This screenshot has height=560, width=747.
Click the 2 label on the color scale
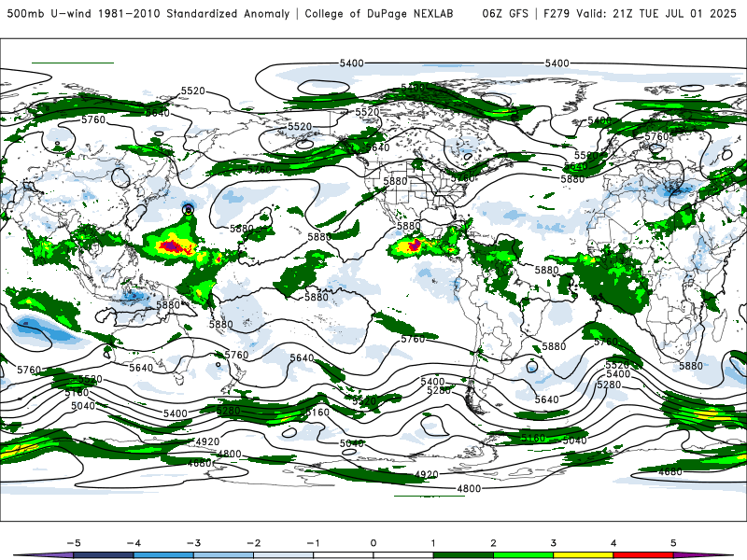tap(493, 543)
